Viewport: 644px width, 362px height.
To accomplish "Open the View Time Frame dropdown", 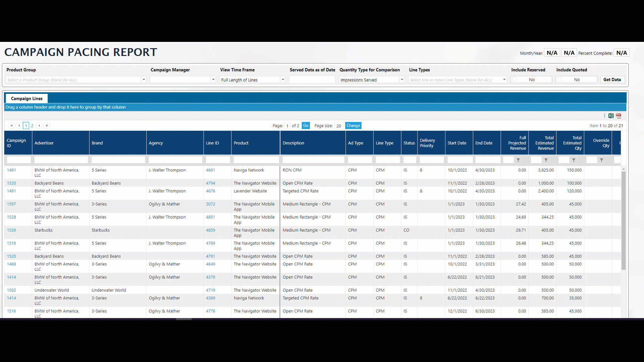I will click(x=283, y=79).
